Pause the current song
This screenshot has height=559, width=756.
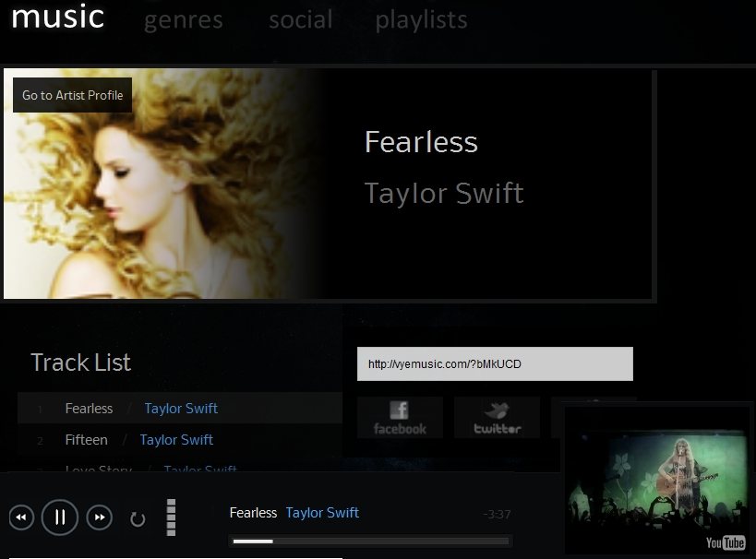(60, 517)
